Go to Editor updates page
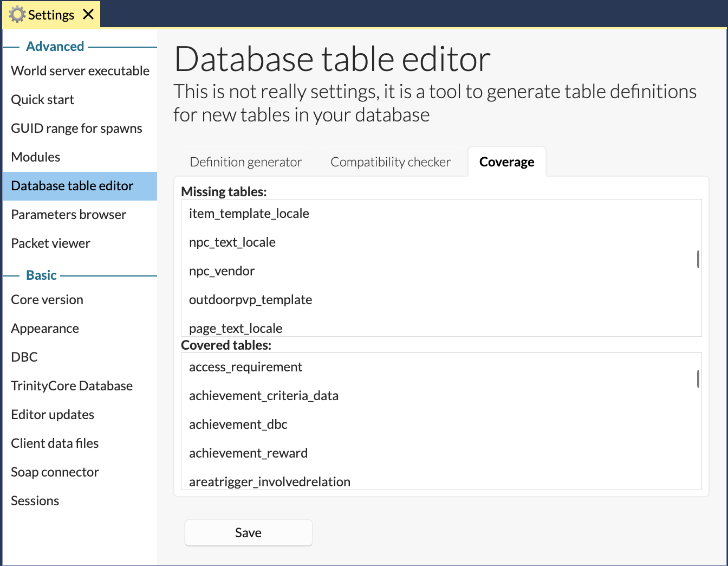 (80, 415)
